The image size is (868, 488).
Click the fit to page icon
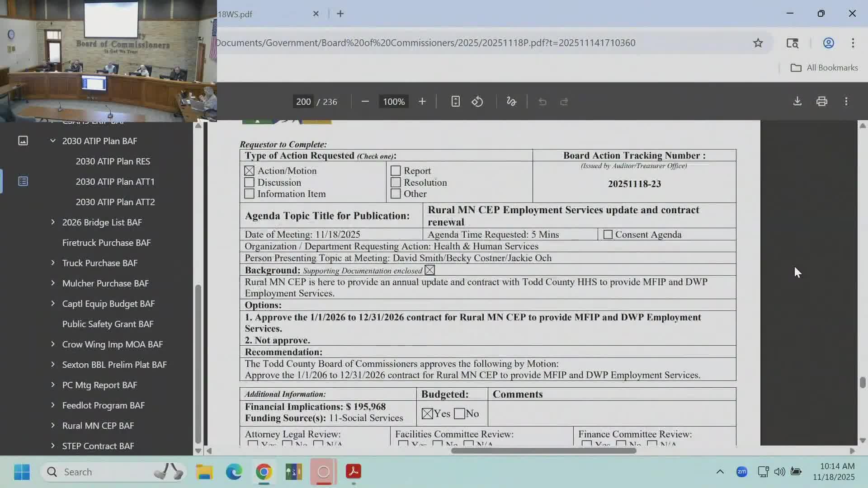click(455, 102)
